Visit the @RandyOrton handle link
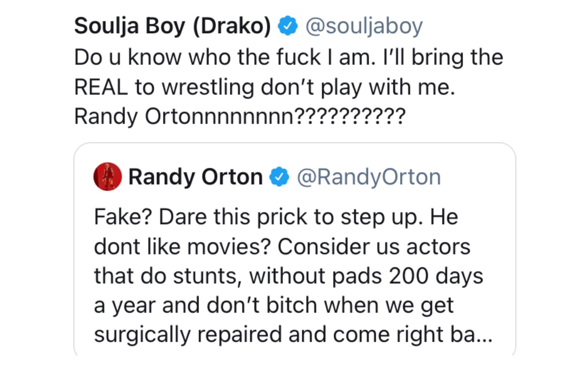Screen dimensions: 588x372 [x=369, y=177]
